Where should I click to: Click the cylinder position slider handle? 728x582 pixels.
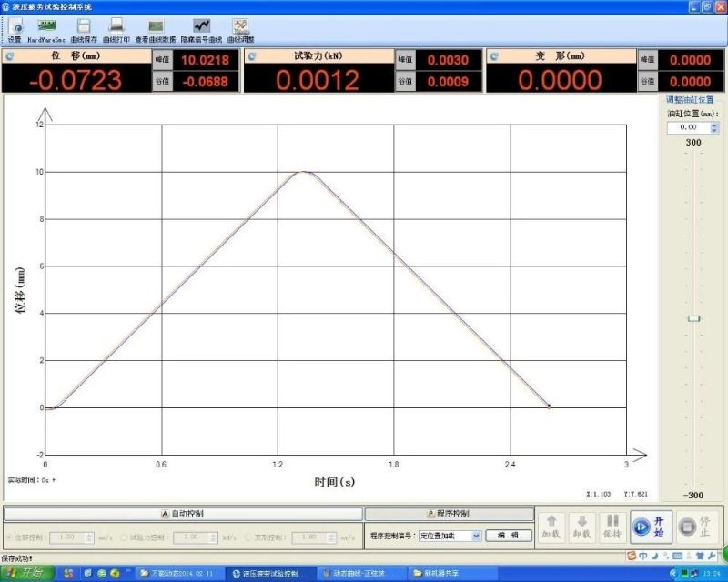tap(693, 318)
